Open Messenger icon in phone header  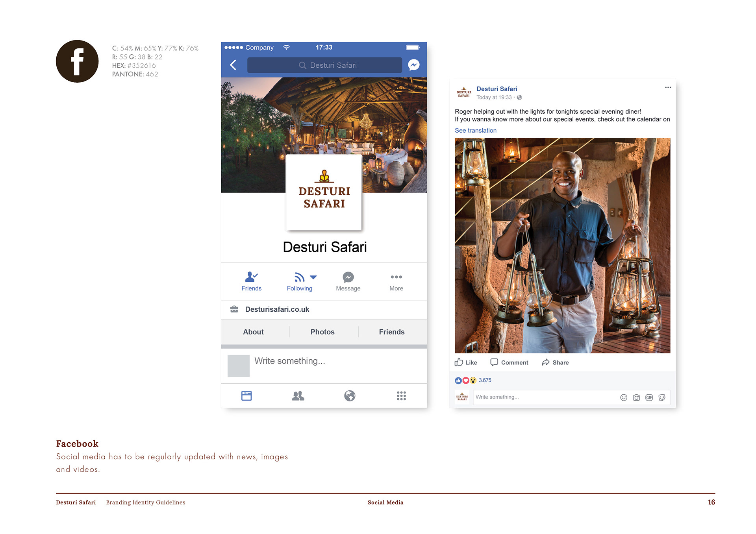(x=413, y=65)
